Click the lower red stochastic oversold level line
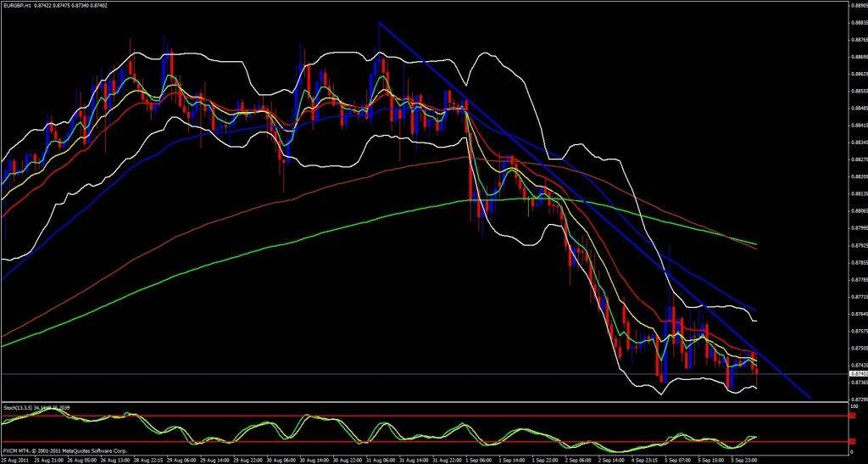 point(424,442)
